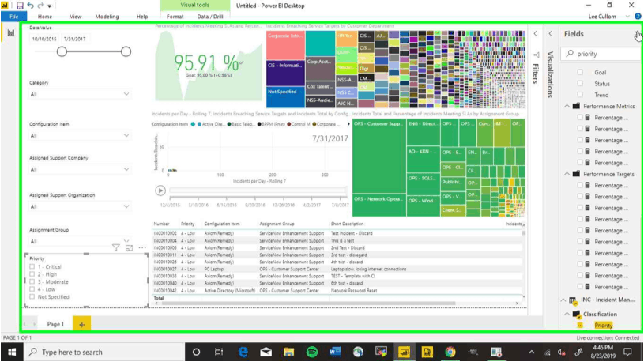
Task: Tick the Status field checkbox
Action: pyautogui.click(x=580, y=84)
